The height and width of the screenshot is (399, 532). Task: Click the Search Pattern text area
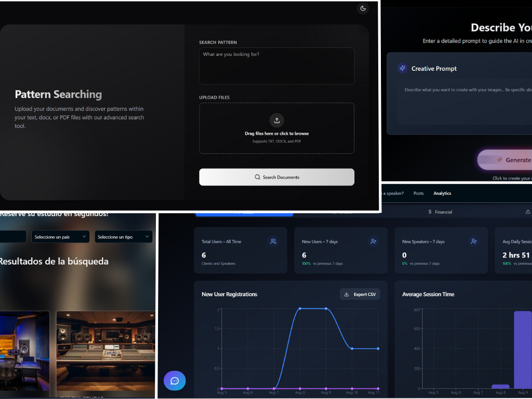coord(277,66)
